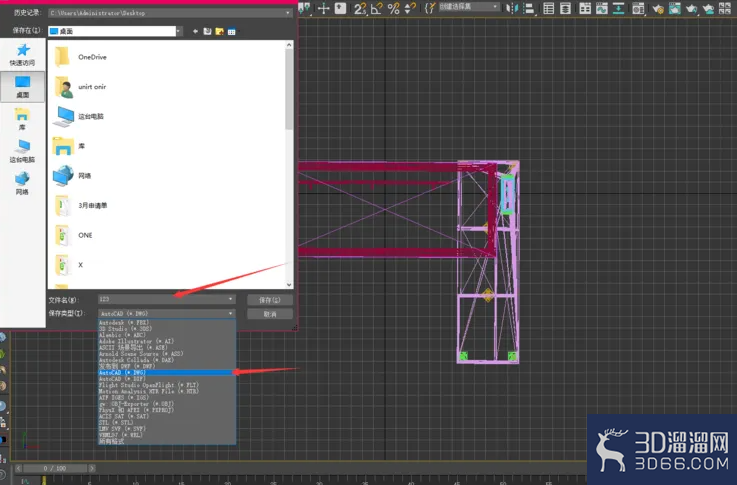Select 桌面 desktop in places sidebar

(x=23, y=87)
